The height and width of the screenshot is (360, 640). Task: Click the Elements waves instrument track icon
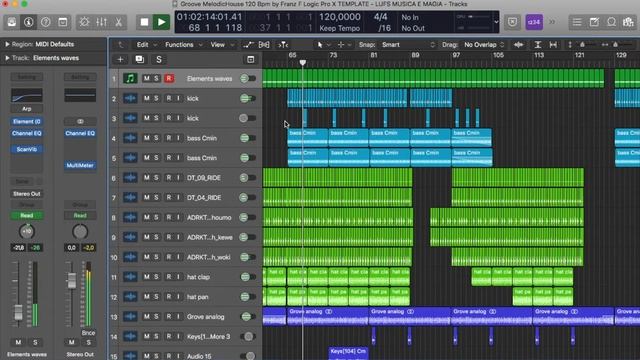click(x=130, y=78)
